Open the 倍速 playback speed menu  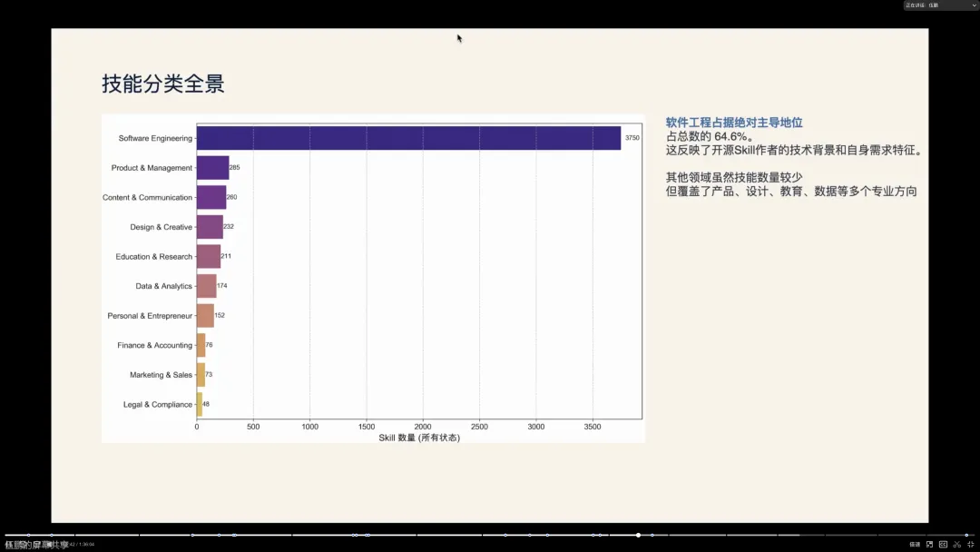[x=915, y=544]
